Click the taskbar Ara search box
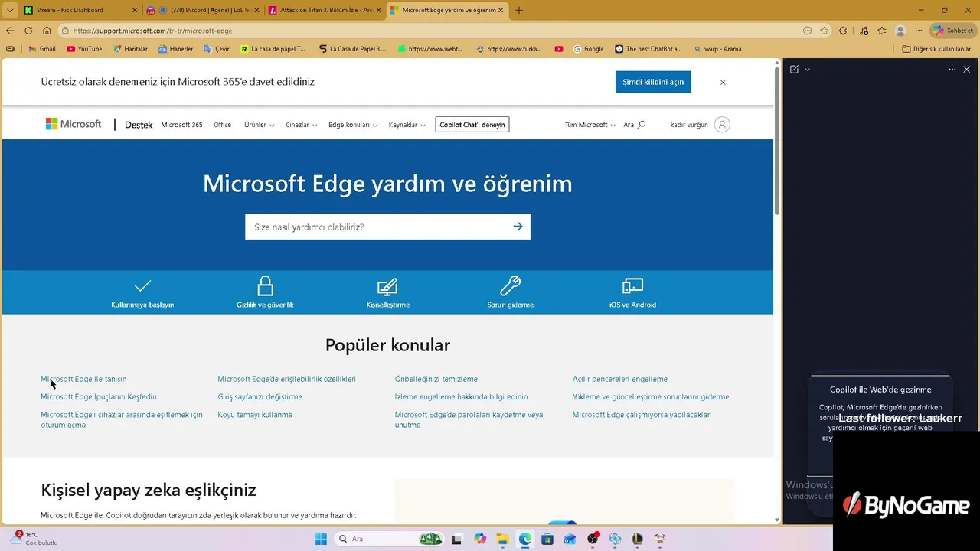The height and width of the screenshot is (551, 980). (390, 539)
